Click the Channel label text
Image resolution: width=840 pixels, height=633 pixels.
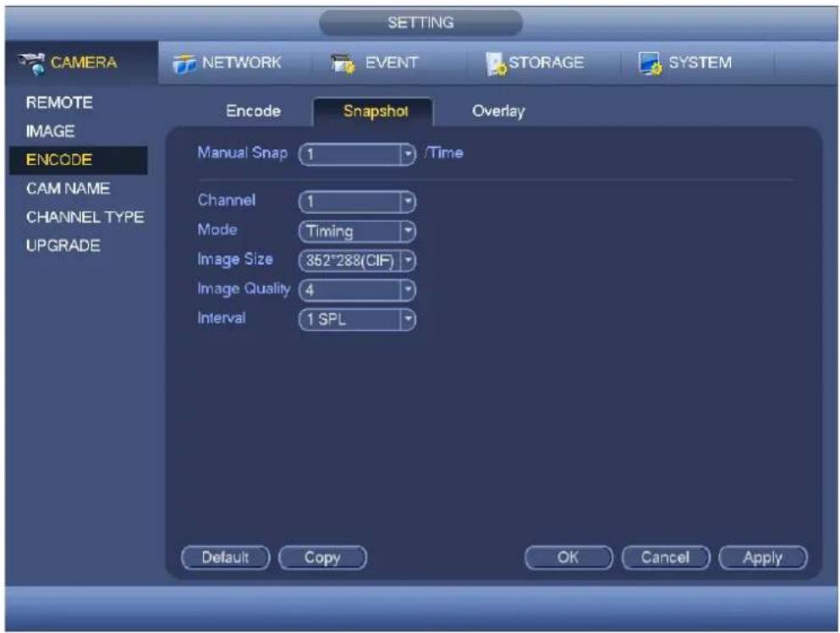tap(227, 200)
